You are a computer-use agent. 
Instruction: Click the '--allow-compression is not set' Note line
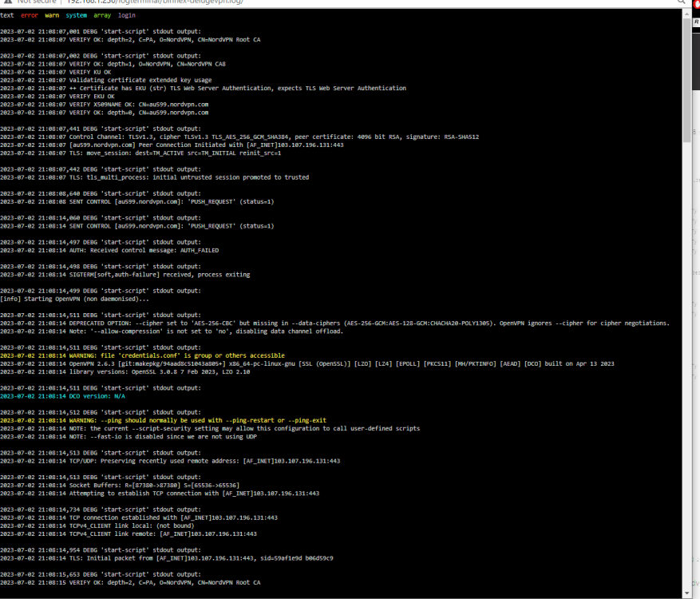click(x=172, y=331)
